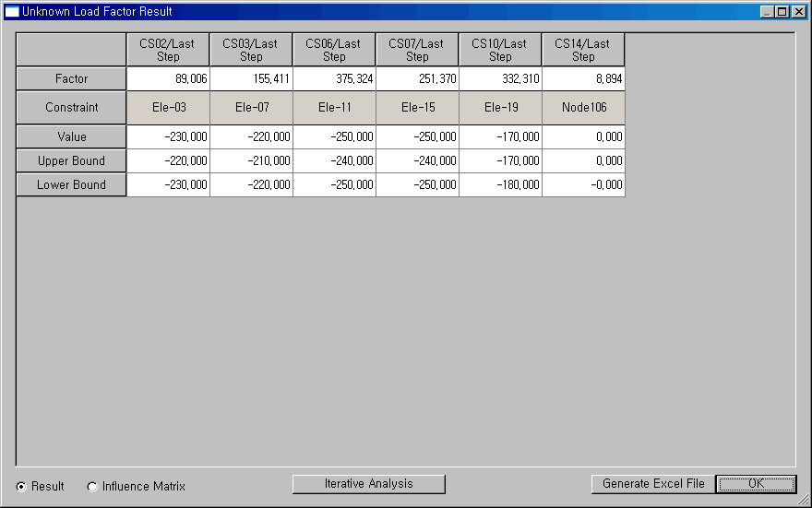This screenshot has height=508, width=812.
Task: Select the Influence Matrix radio button
Action: pos(92,487)
